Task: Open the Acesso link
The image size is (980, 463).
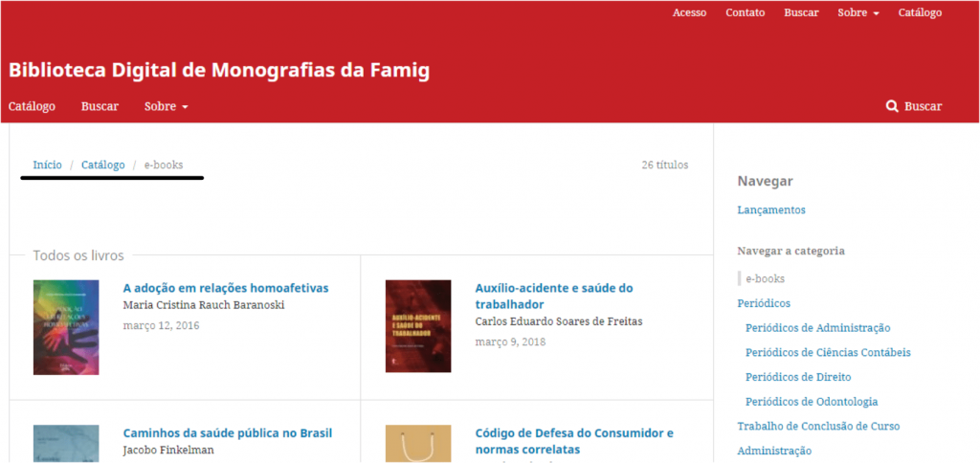Action: click(689, 13)
